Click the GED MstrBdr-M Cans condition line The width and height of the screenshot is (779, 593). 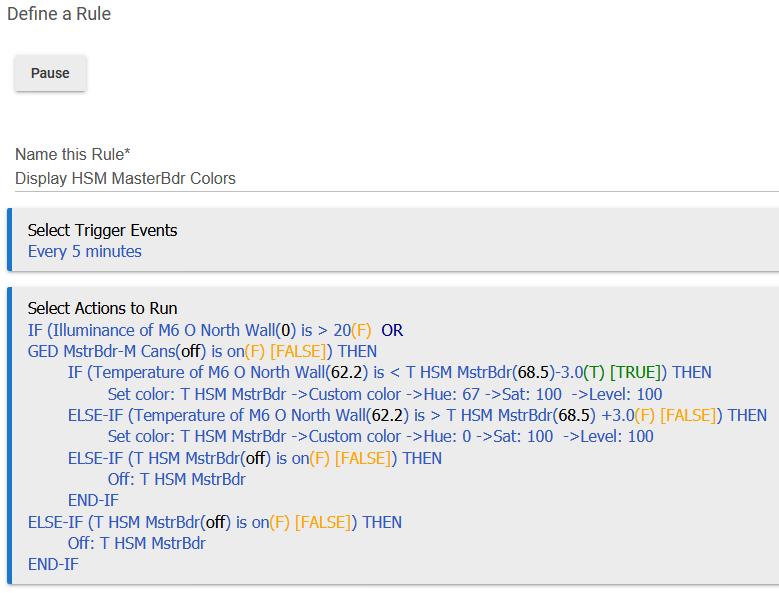tap(202, 352)
